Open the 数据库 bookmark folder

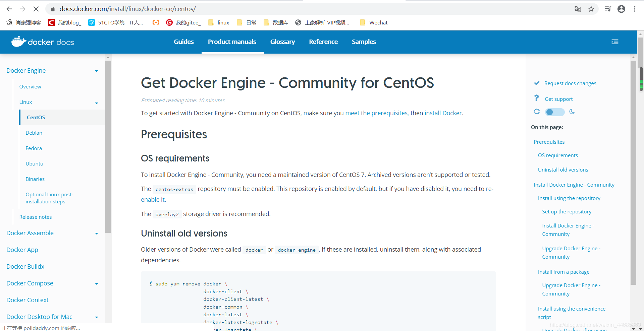(276, 22)
